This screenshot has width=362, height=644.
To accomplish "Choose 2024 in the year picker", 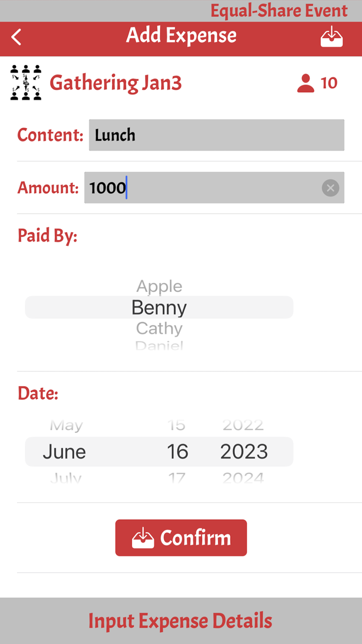I will [x=244, y=477].
